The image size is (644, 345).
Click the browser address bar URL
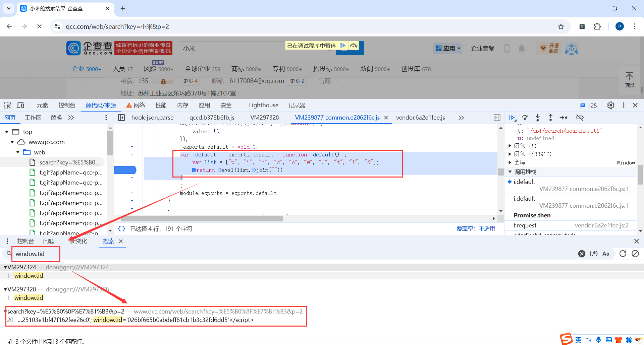pos(117,26)
